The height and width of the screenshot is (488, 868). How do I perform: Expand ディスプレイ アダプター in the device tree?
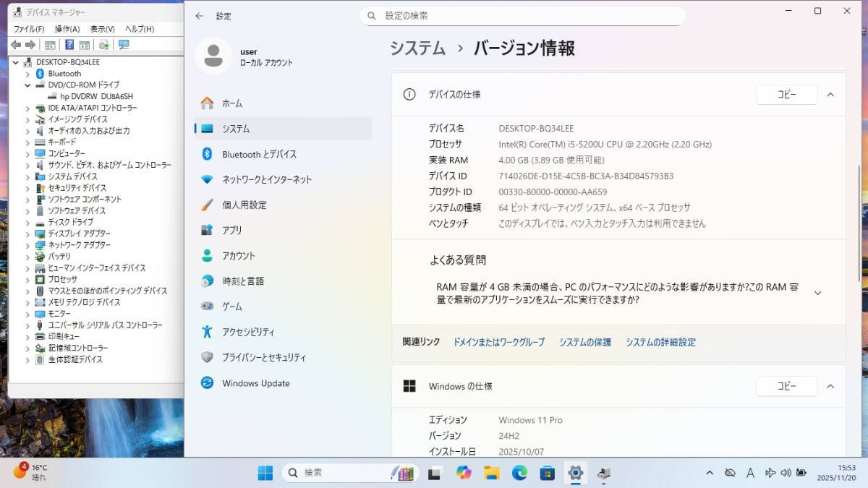click(x=28, y=234)
